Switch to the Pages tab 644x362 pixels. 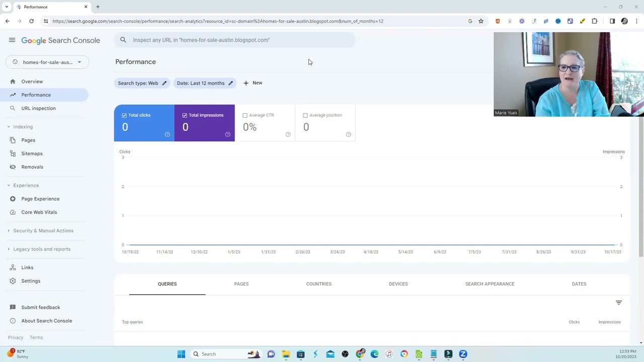[242, 284]
